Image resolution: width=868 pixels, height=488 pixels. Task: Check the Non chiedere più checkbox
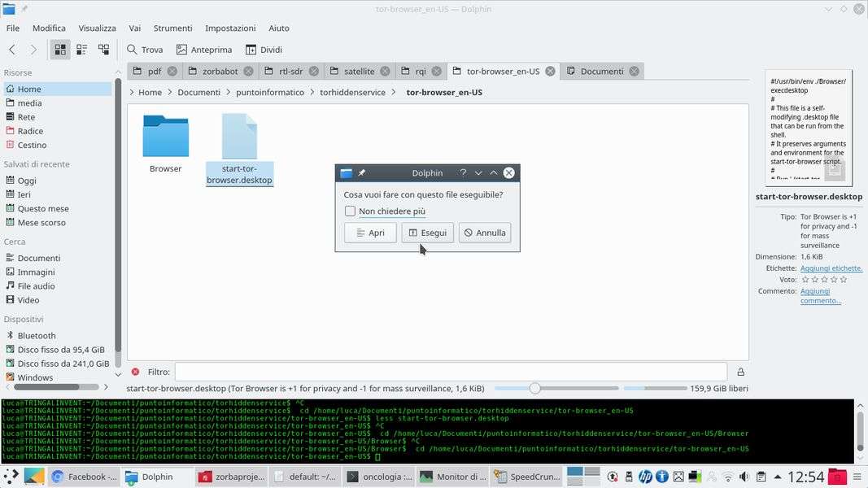[x=350, y=211]
